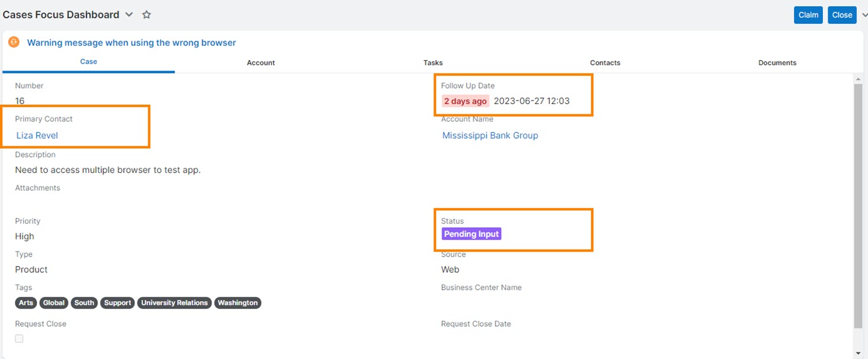Click the red '2 days ago' badge

(465, 101)
